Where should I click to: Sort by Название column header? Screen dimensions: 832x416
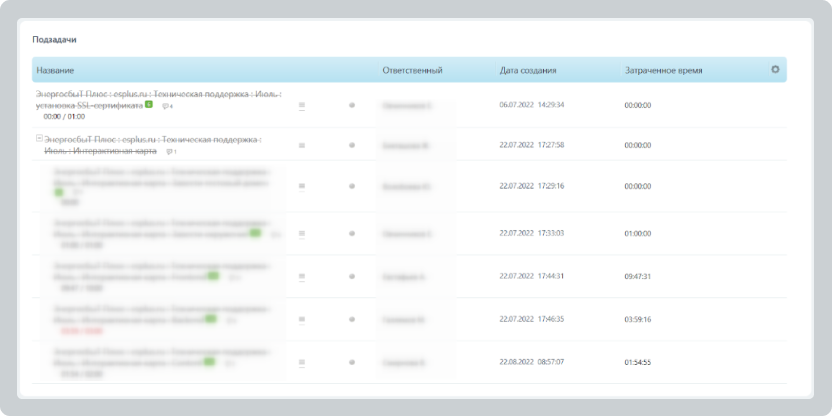tap(55, 71)
